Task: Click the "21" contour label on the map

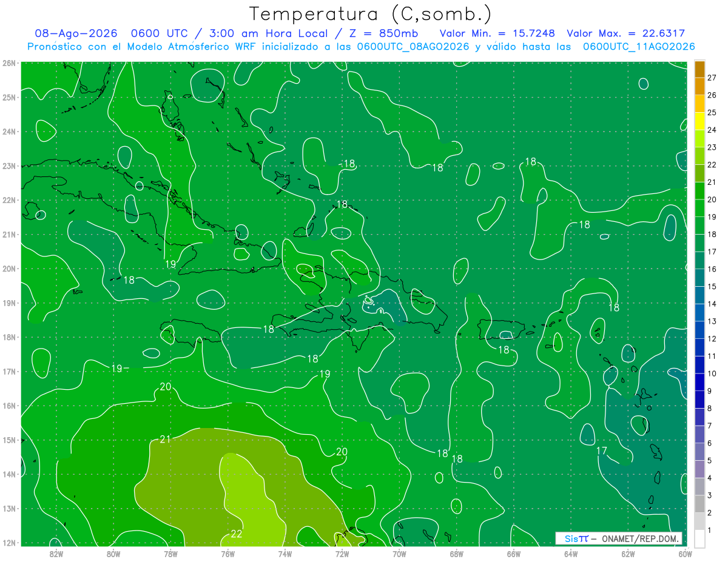Action: pos(165,440)
